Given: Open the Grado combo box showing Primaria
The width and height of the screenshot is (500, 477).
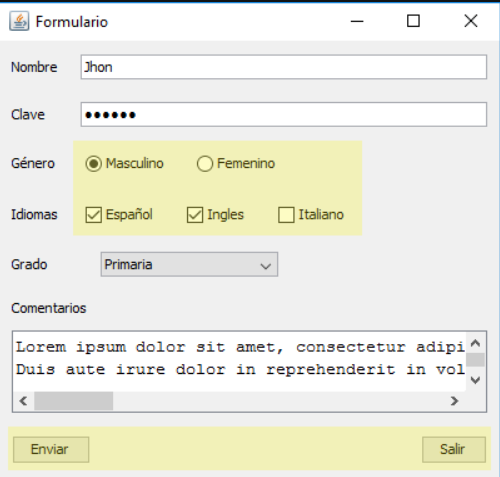Looking at the screenshot, I should tap(189, 264).
